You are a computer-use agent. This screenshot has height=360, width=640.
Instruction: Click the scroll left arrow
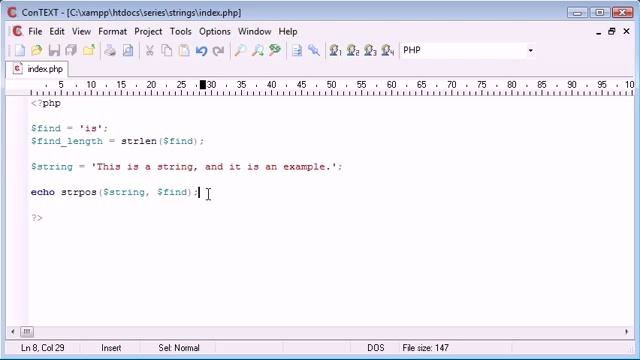point(13,332)
